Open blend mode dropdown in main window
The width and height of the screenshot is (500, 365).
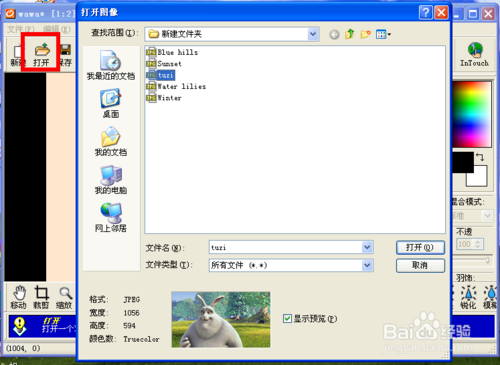pos(487,216)
